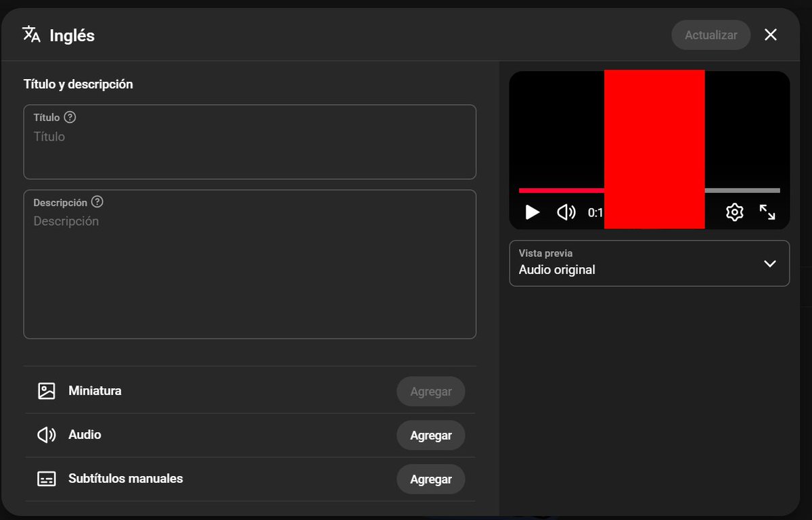Click the Miniatura label

[95, 391]
